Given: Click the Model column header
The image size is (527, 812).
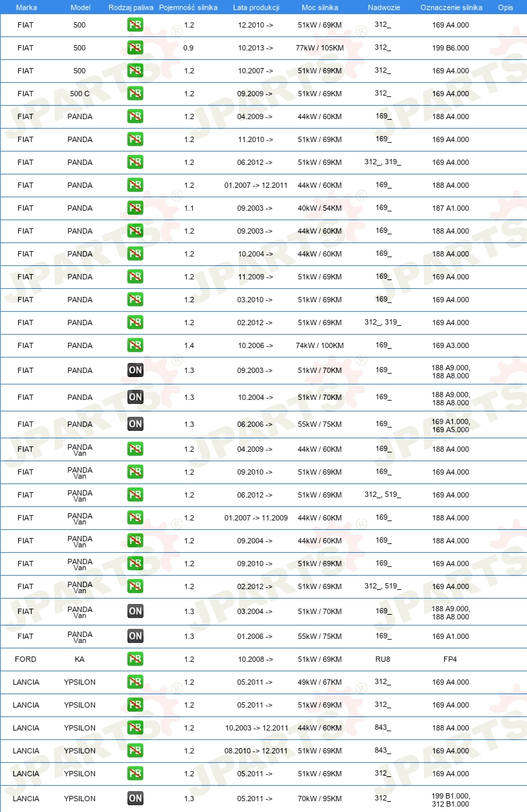Looking at the screenshot, I should pyautogui.click(x=80, y=7).
